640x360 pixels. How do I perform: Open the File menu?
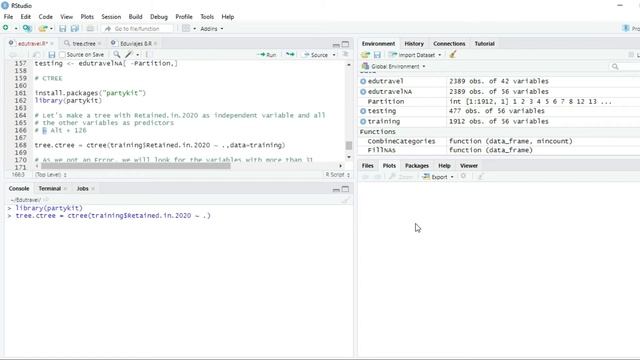point(8,17)
